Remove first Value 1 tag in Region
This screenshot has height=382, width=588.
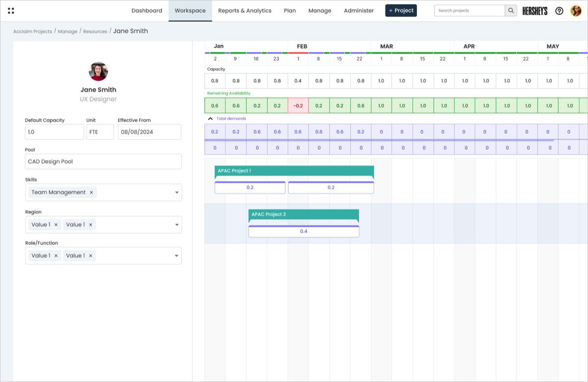tap(56, 225)
